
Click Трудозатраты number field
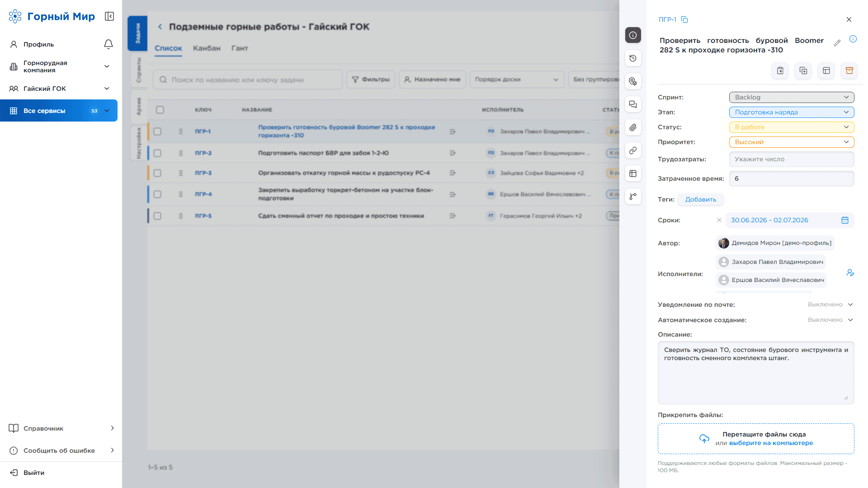pos(791,159)
